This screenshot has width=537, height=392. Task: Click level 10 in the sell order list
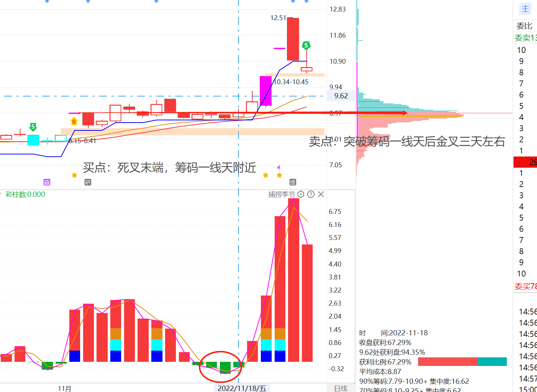[521, 50]
